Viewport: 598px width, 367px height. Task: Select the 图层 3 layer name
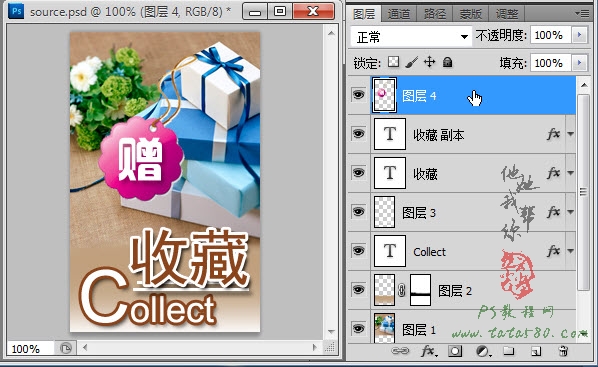pyautogui.click(x=419, y=213)
